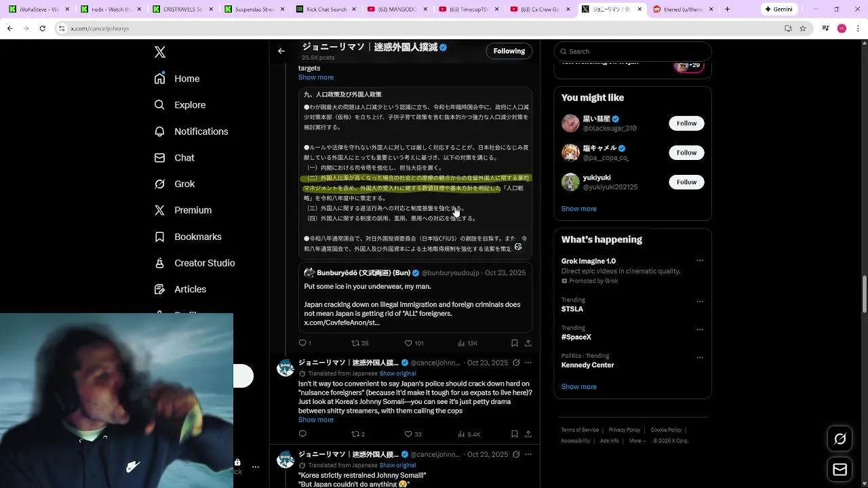Open Chat in the sidebar
Image resolution: width=868 pixels, height=488 pixels.
click(174, 158)
